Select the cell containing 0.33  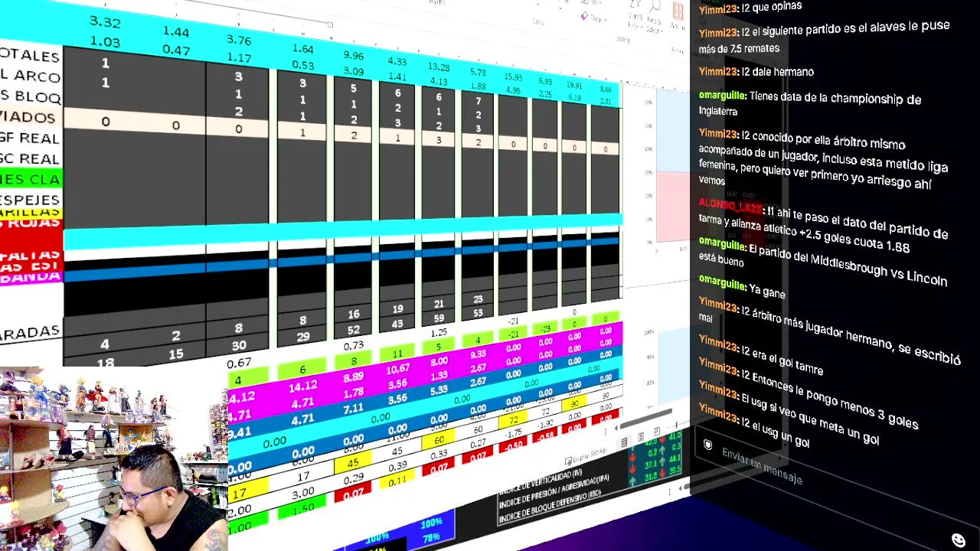(439, 455)
